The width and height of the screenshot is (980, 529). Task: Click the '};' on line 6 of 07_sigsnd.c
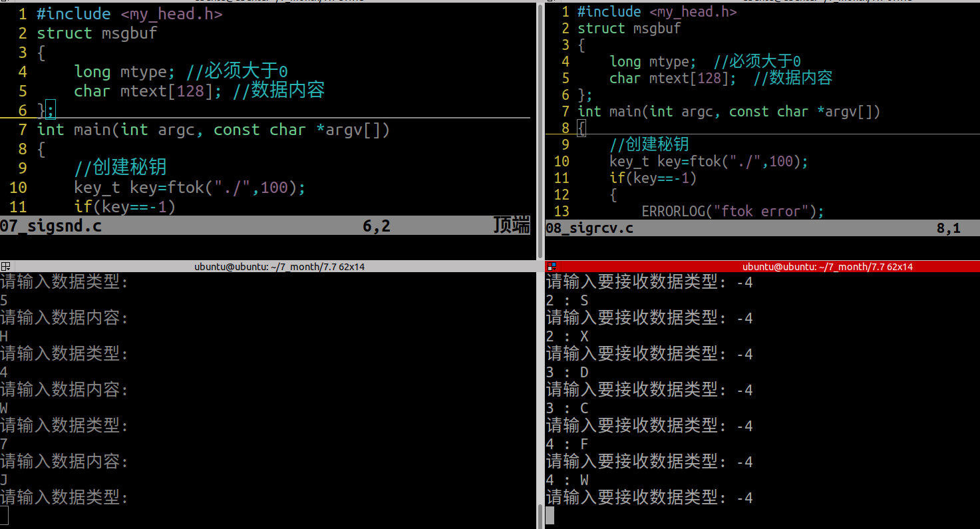click(46, 110)
